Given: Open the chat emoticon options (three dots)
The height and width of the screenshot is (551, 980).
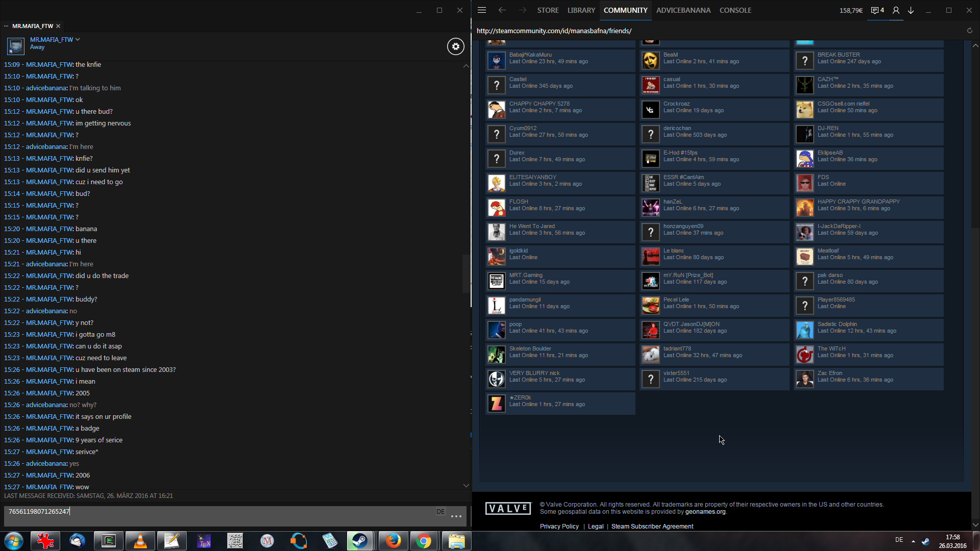Looking at the screenshot, I should (x=456, y=516).
